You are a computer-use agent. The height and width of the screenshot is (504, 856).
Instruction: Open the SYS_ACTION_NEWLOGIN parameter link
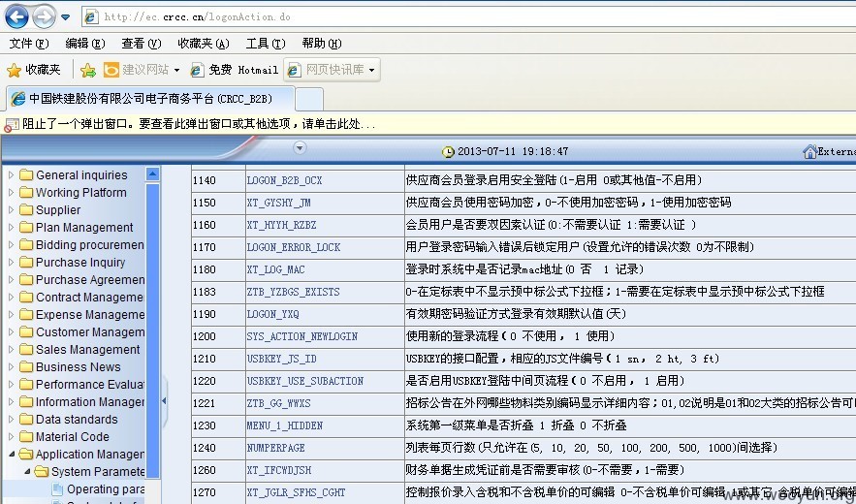click(x=301, y=336)
